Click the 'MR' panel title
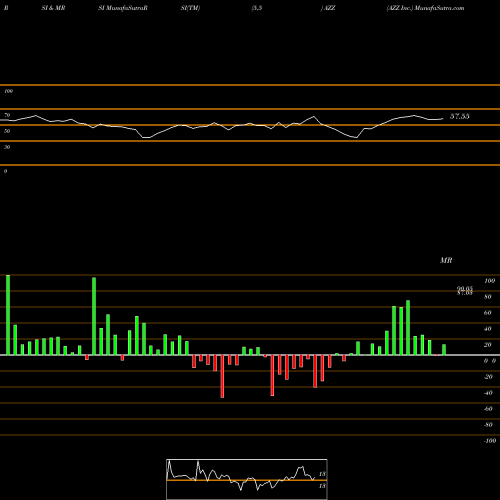Screen dimensions: 500x500 (446, 260)
